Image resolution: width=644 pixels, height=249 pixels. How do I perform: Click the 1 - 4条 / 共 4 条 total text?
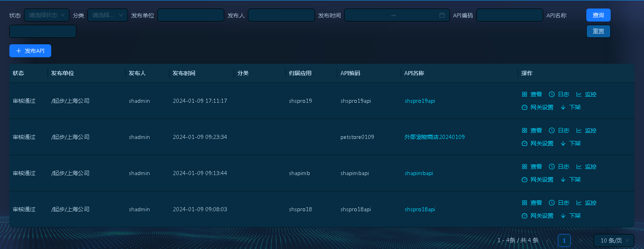click(518, 240)
